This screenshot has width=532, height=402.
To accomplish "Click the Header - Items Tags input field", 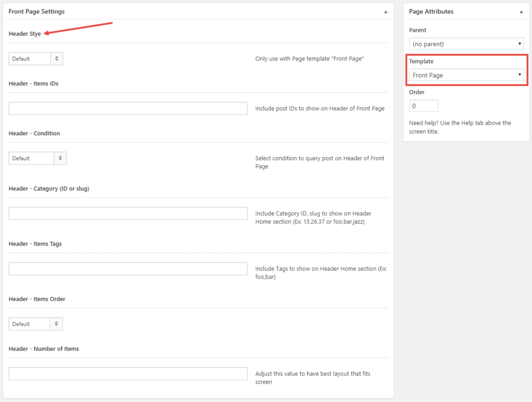I will 128,268.
